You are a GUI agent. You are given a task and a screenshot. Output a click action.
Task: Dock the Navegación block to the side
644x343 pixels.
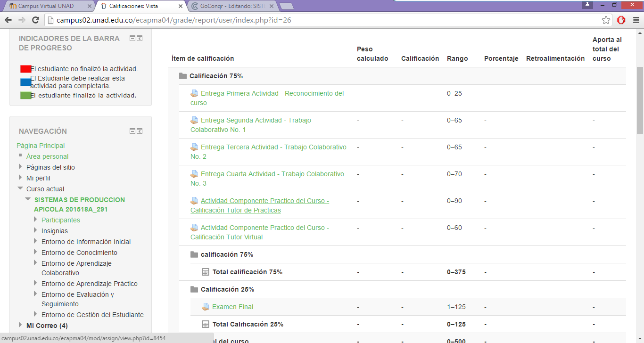point(140,131)
